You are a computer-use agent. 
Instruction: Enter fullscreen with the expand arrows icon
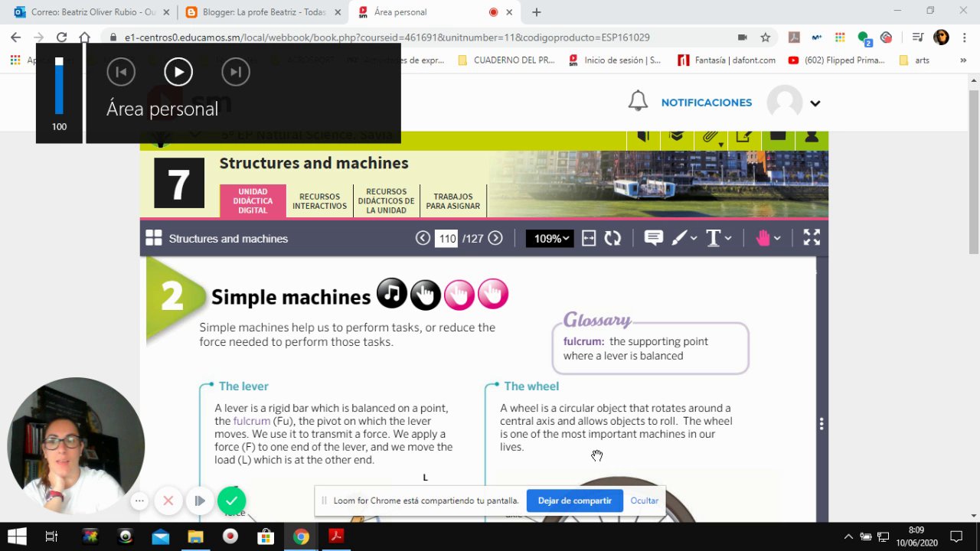click(812, 238)
